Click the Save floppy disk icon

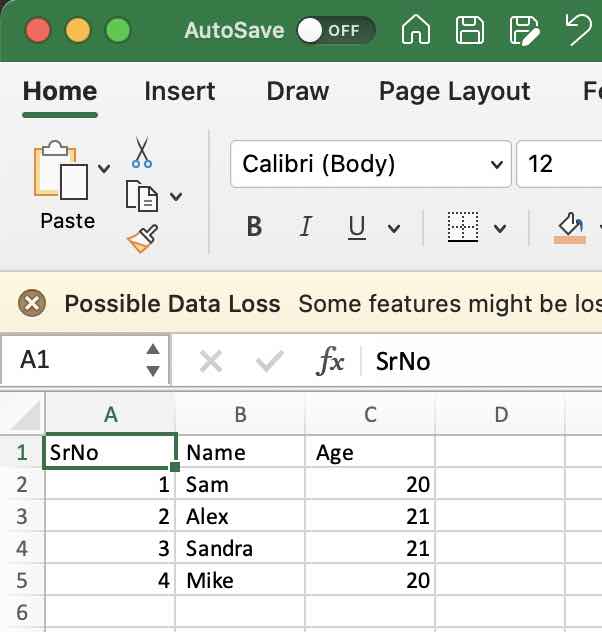coord(469,30)
